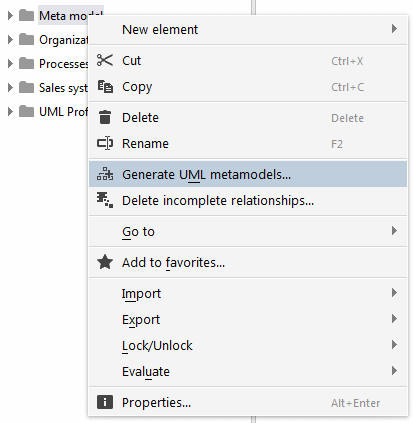Choose Delete from the context menu
This screenshot has height=423, width=413.
[248, 118]
